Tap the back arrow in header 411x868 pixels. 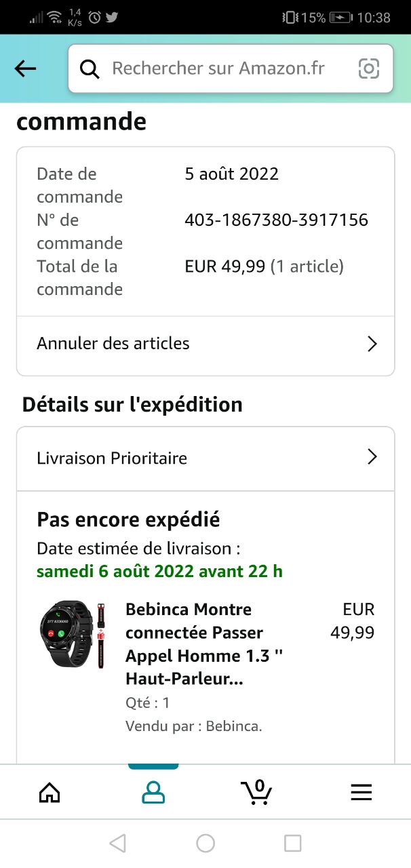pyautogui.click(x=25, y=68)
